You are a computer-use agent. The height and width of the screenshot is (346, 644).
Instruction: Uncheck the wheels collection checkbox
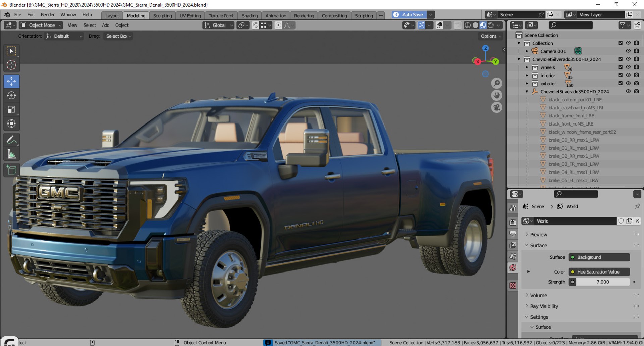point(620,67)
